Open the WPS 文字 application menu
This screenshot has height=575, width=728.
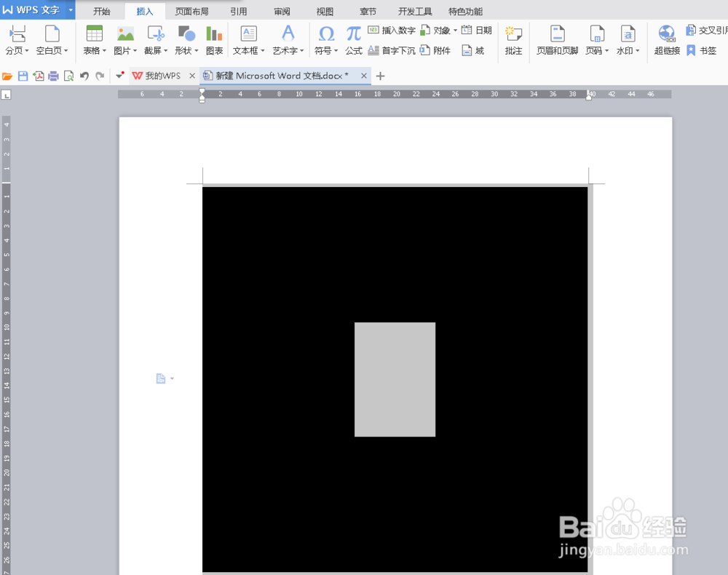click(37, 9)
